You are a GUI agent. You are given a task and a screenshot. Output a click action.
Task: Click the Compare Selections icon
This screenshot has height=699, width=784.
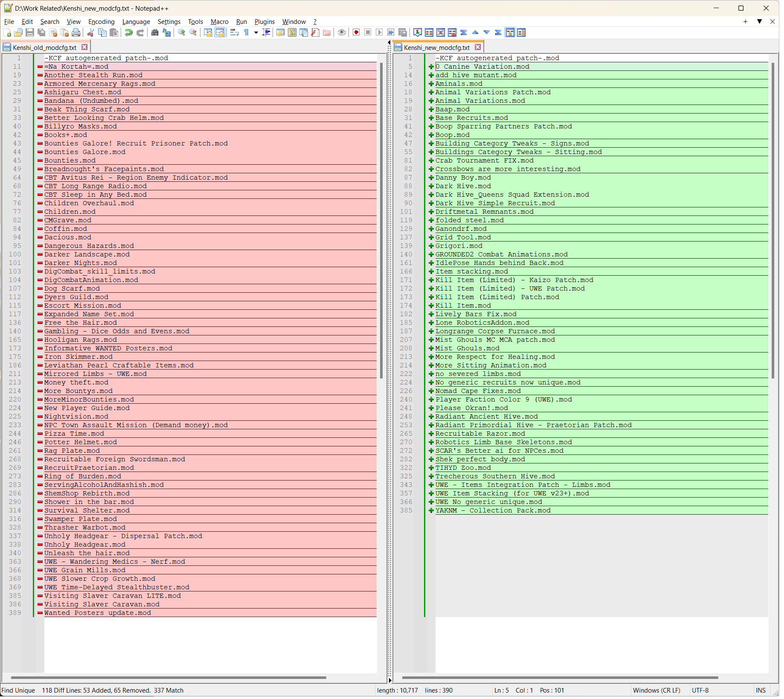tap(441, 33)
